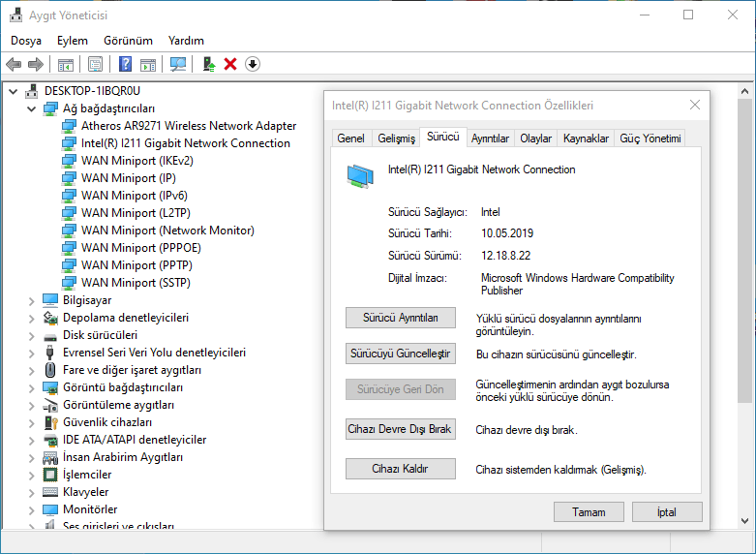Expand Depolama denetleyicileri node
This screenshot has width=756, height=554.
tap(32, 319)
